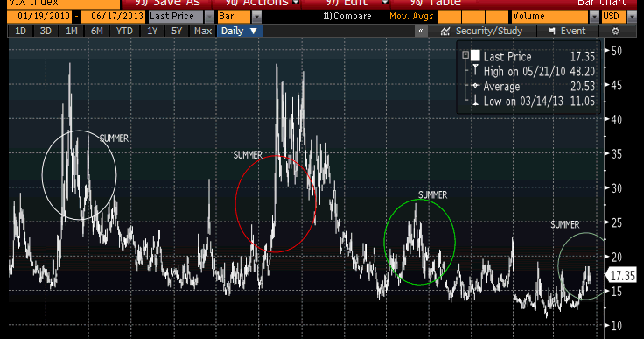Click the 17.35 current price tag
644x339 pixels.
pyautogui.click(x=622, y=275)
